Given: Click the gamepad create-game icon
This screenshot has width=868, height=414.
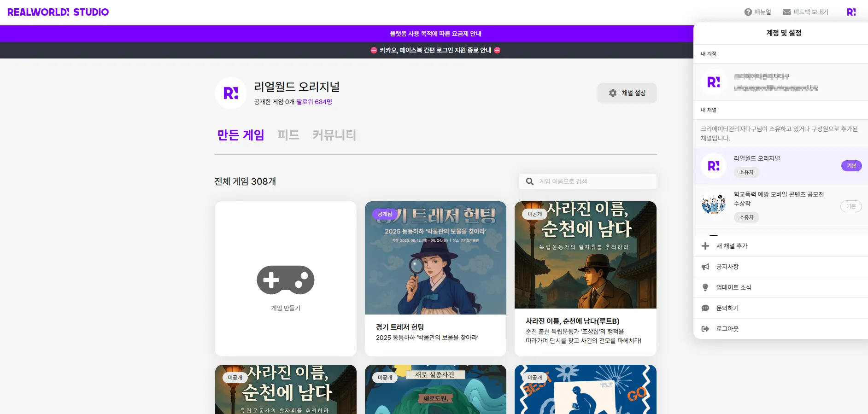Looking at the screenshot, I should (x=286, y=280).
